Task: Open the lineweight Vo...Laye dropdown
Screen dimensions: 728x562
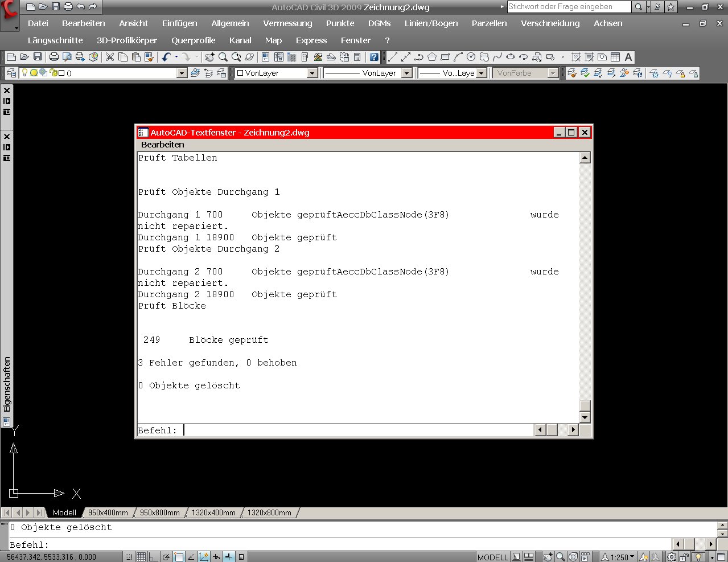Action: pyautogui.click(x=482, y=73)
